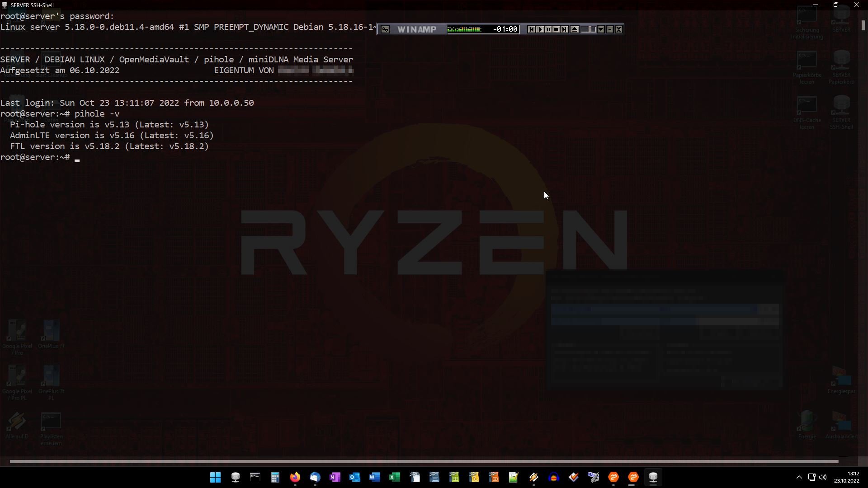Open the volume control in tray

tap(823, 477)
